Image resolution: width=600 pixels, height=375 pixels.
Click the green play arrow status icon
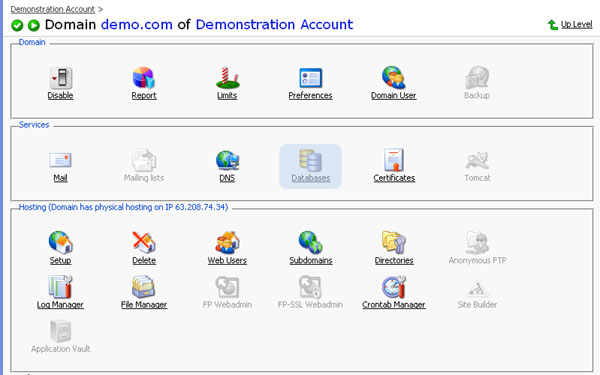click(x=34, y=25)
